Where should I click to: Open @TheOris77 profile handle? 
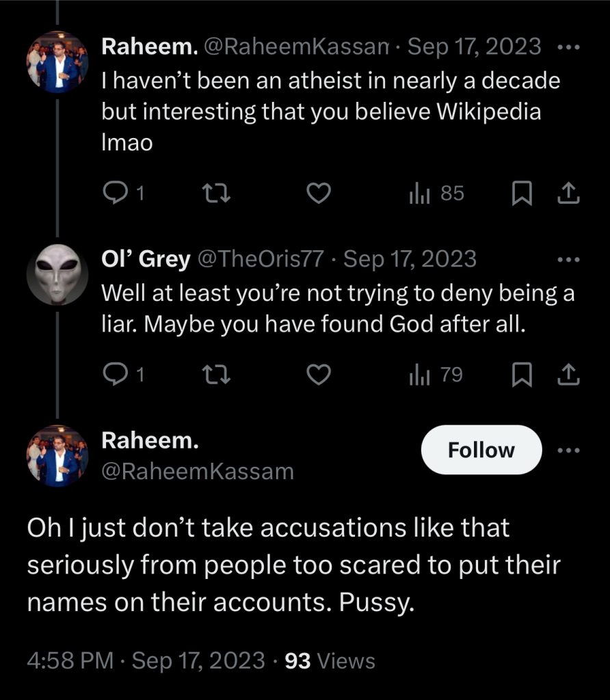[261, 260]
